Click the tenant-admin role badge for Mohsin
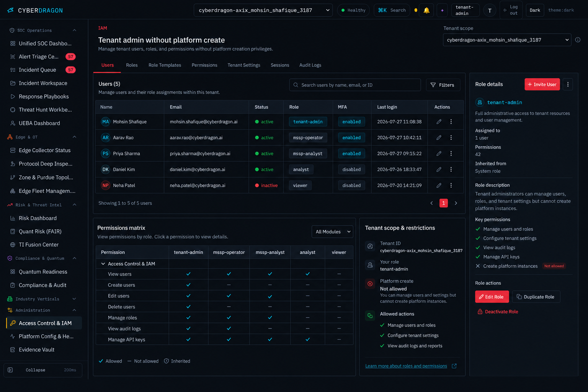The width and height of the screenshot is (588, 392). [x=308, y=122]
